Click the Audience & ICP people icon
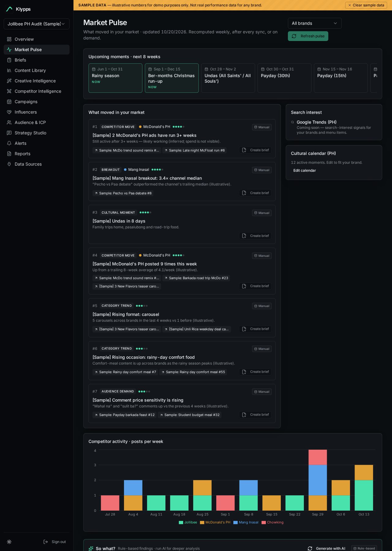Screen dimensions: 392x551 coord(9,122)
